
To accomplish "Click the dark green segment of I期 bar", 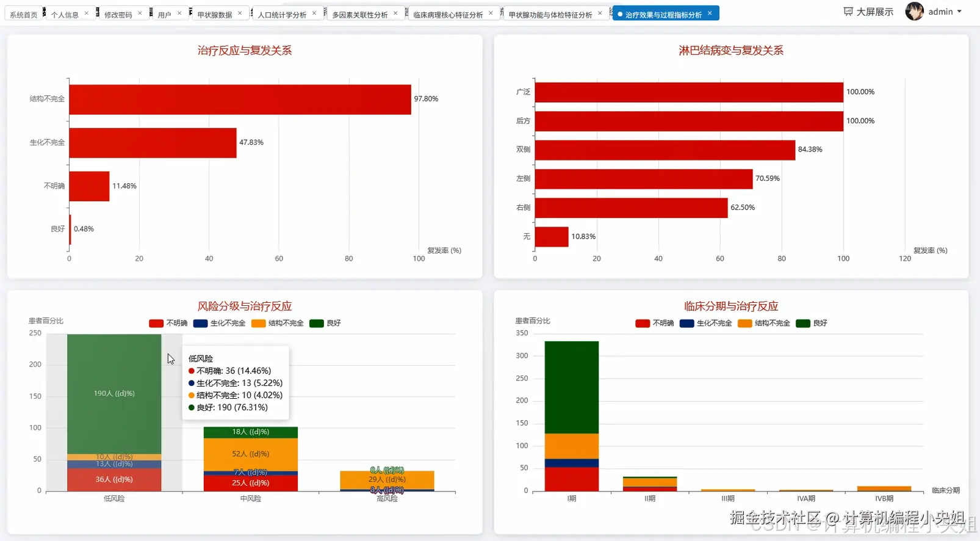I will (x=572, y=387).
